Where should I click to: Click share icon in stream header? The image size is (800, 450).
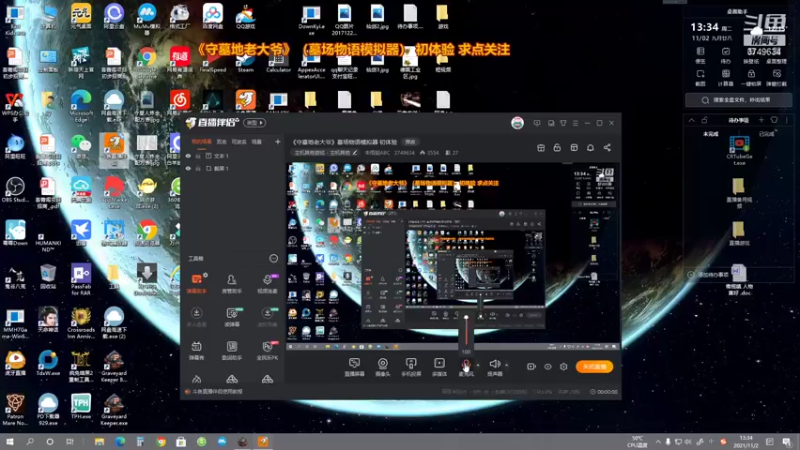pyautogui.click(x=607, y=147)
